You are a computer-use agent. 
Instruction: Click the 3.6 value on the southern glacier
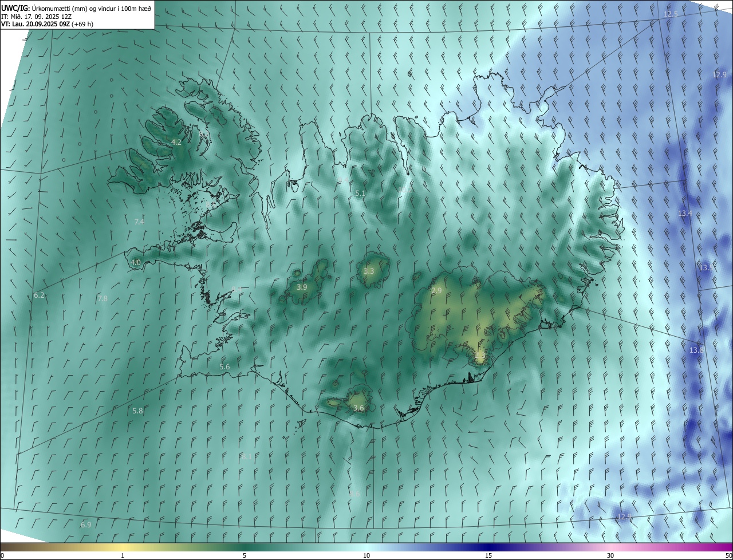coord(359,408)
